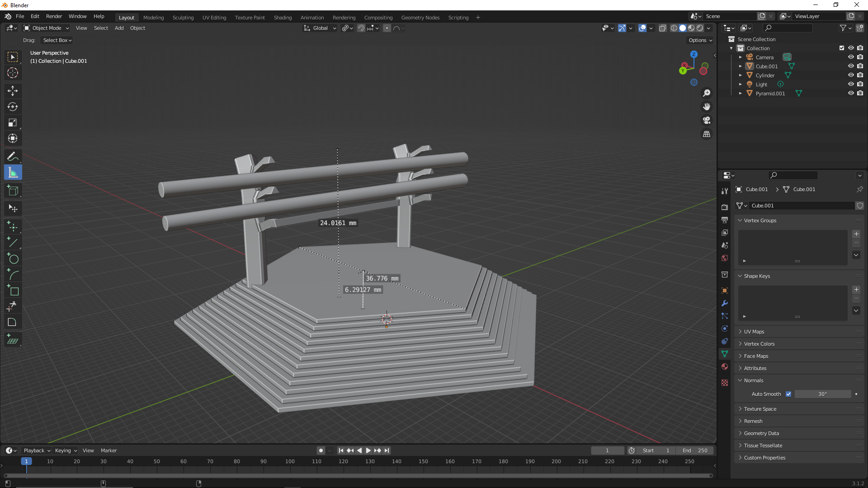Image resolution: width=868 pixels, height=488 pixels.
Task: Click the mesh name field Cube.001
Action: point(802,206)
